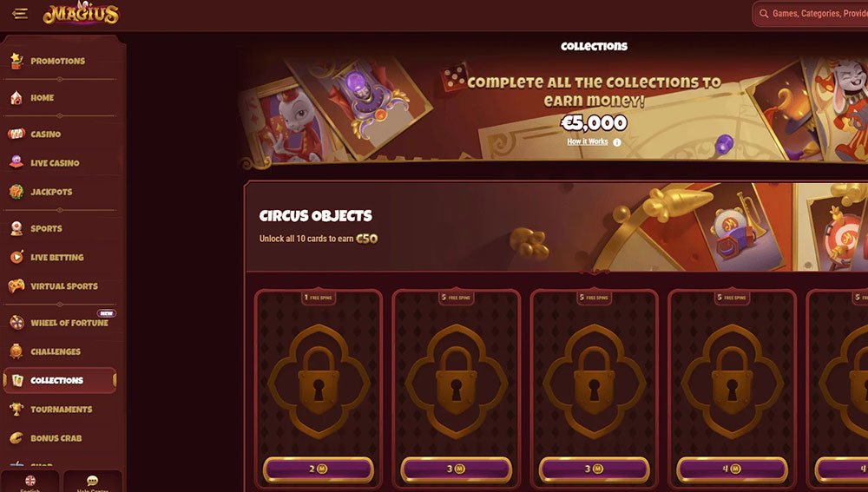Screen dimensions: 868x492
Task: Open the hamburger menu icon
Action: 20,13
